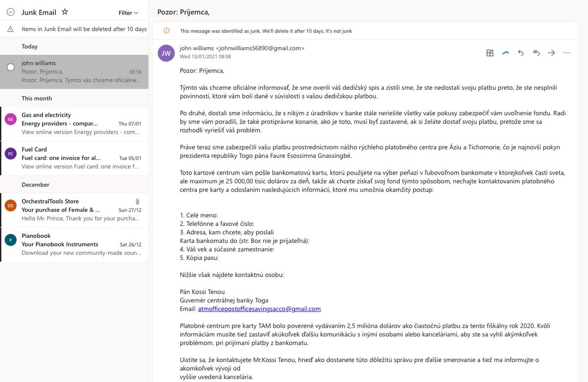Open john williams' JW profile avatar

tap(166, 53)
